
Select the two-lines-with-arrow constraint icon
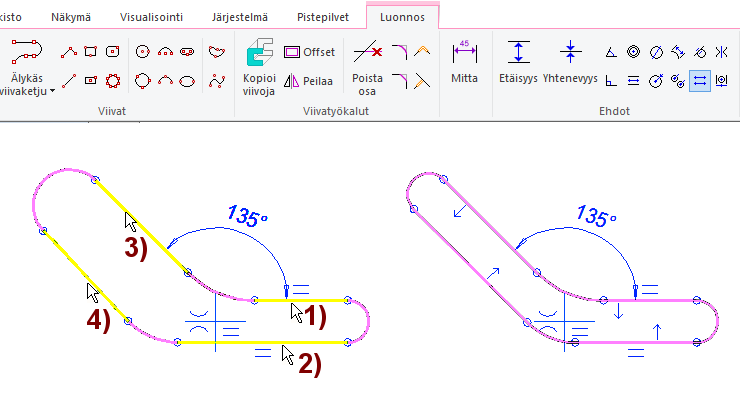point(633,81)
